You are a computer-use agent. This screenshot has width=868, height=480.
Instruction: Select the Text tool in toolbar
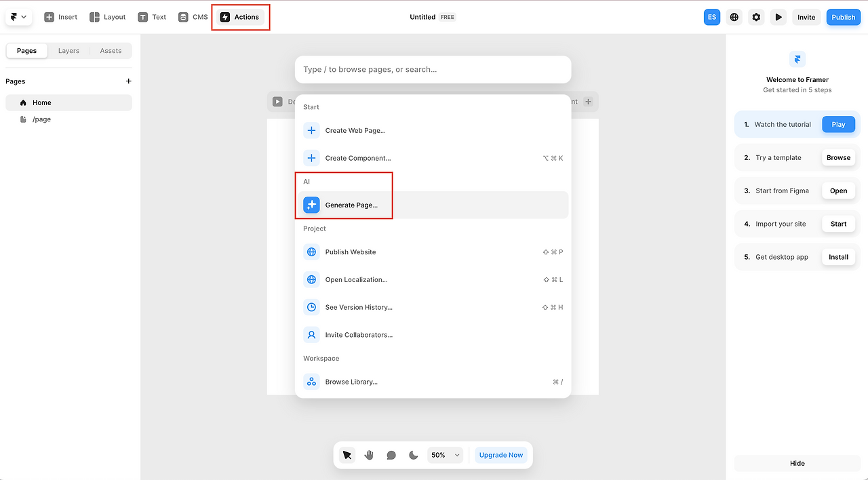(x=152, y=17)
